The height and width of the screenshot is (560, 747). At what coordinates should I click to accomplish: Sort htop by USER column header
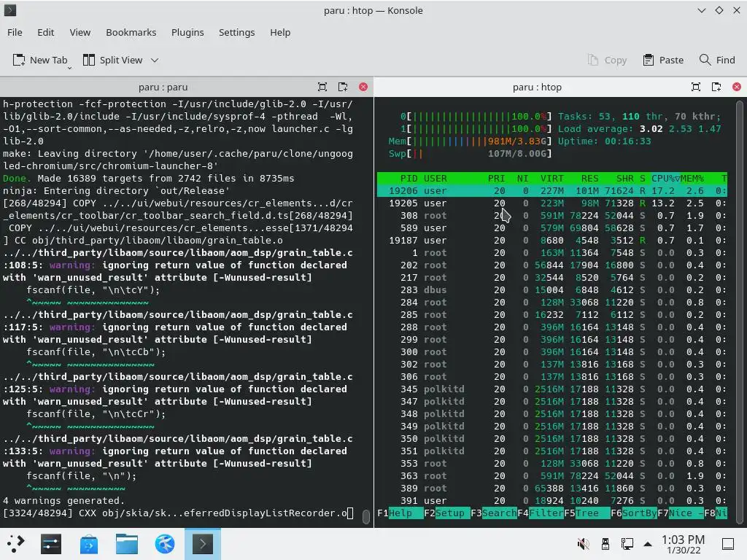click(x=435, y=178)
